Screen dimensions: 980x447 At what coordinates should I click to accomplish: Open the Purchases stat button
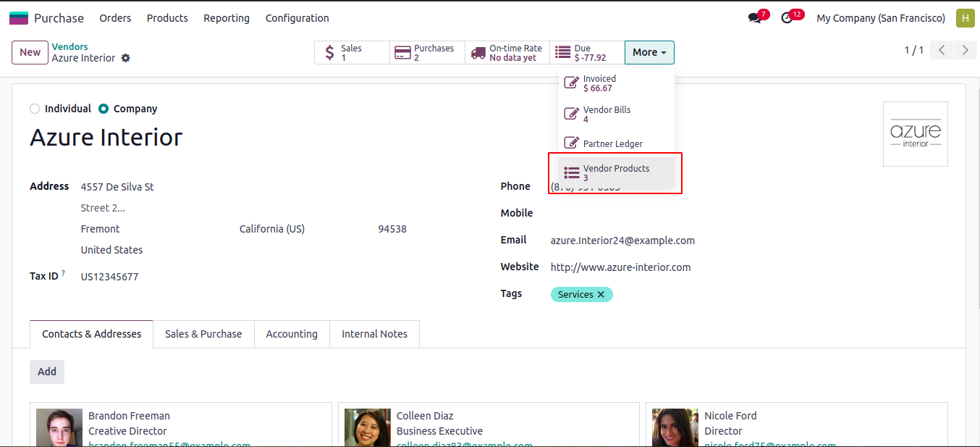point(427,53)
